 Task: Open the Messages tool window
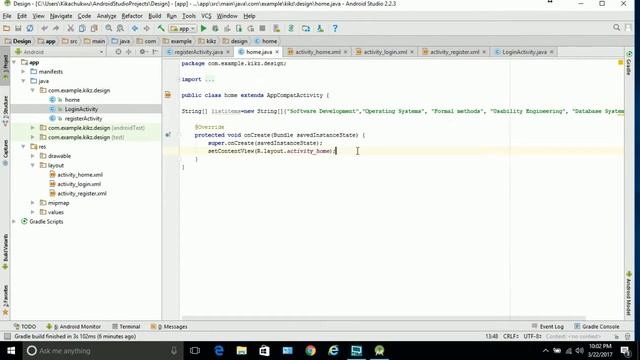[x=169, y=327]
